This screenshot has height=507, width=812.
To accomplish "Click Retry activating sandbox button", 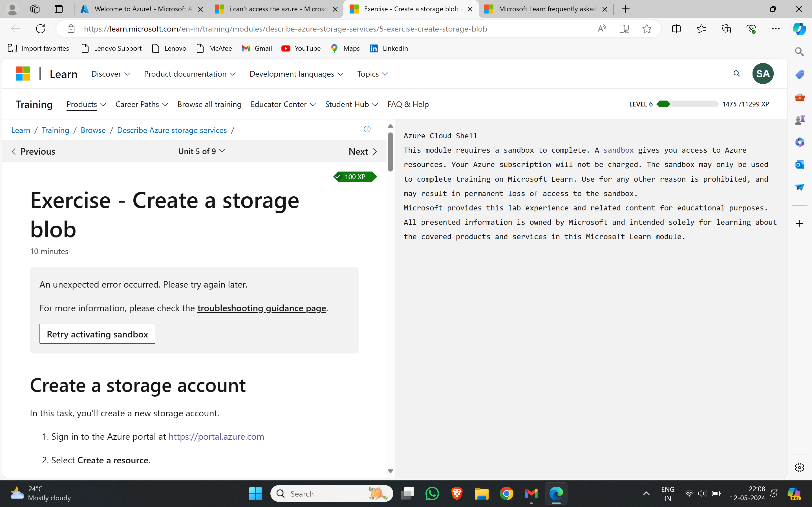I will pyautogui.click(x=97, y=334).
